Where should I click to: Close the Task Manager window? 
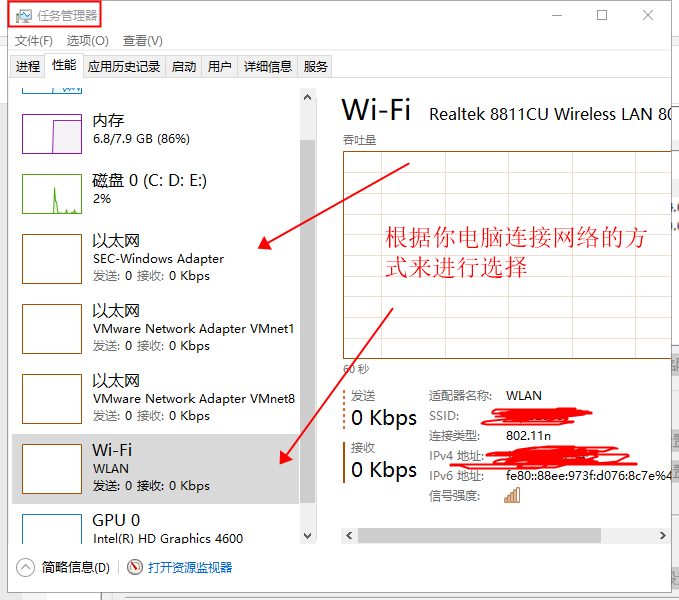(x=648, y=16)
